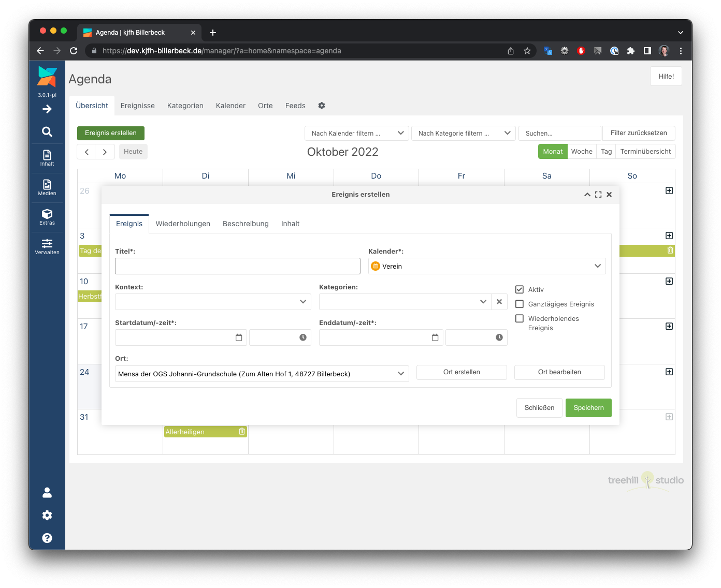Click into the Titel input field
This screenshot has height=588, width=721.
238,266
